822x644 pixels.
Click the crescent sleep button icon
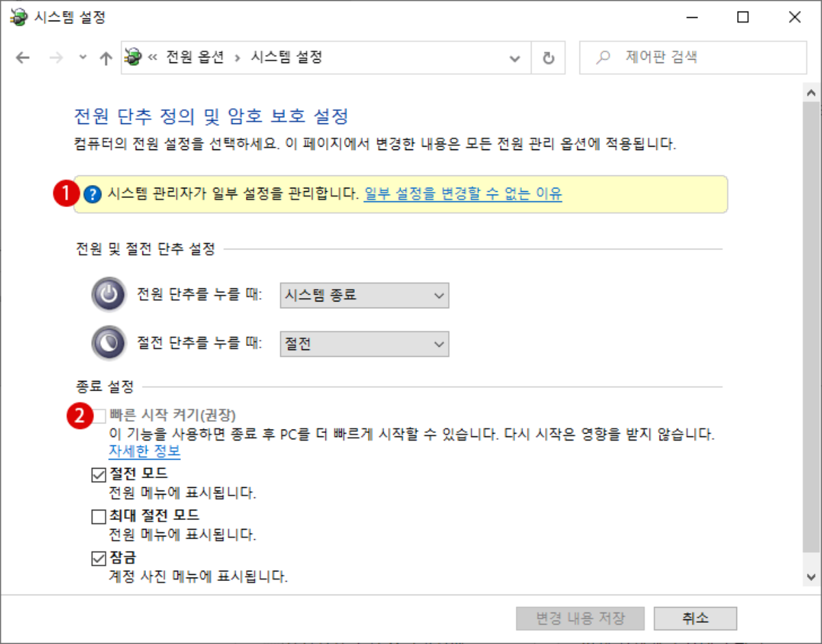pyautogui.click(x=109, y=343)
